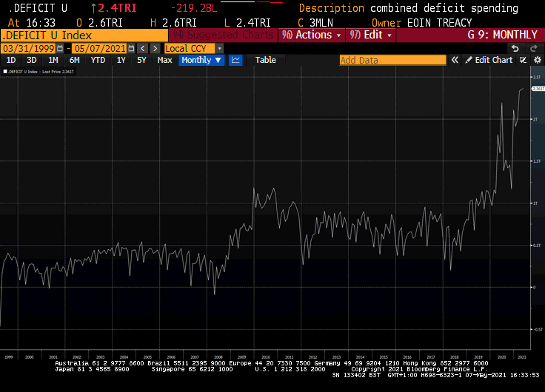Click the undo arrow icon
The height and width of the screenshot is (392, 545).
click(x=515, y=48)
